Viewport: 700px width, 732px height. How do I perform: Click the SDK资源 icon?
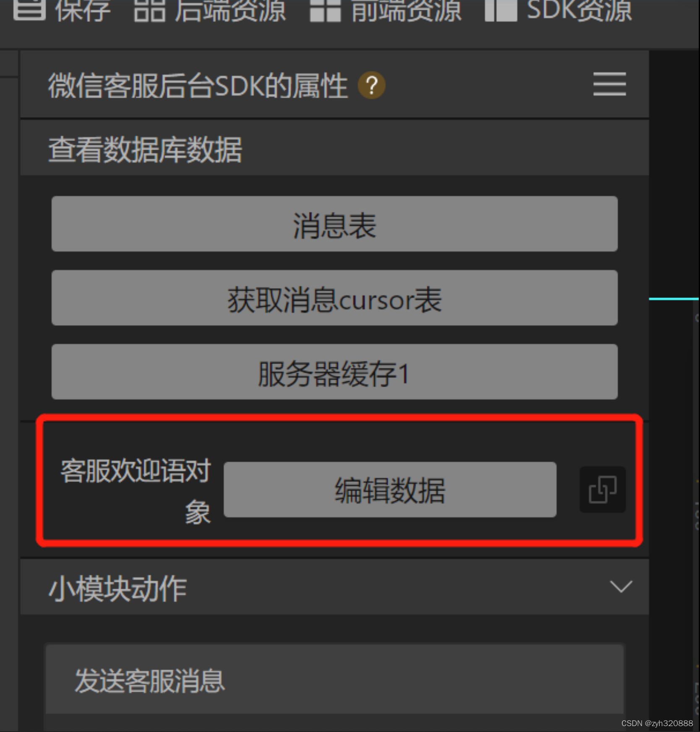click(501, 10)
